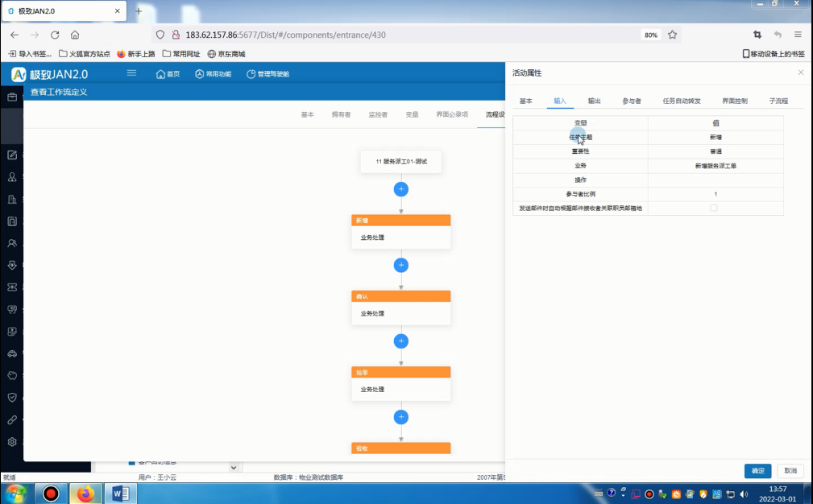Open the Word application in the taskbar
Screen dimensions: 813x504
pos(120,494)
